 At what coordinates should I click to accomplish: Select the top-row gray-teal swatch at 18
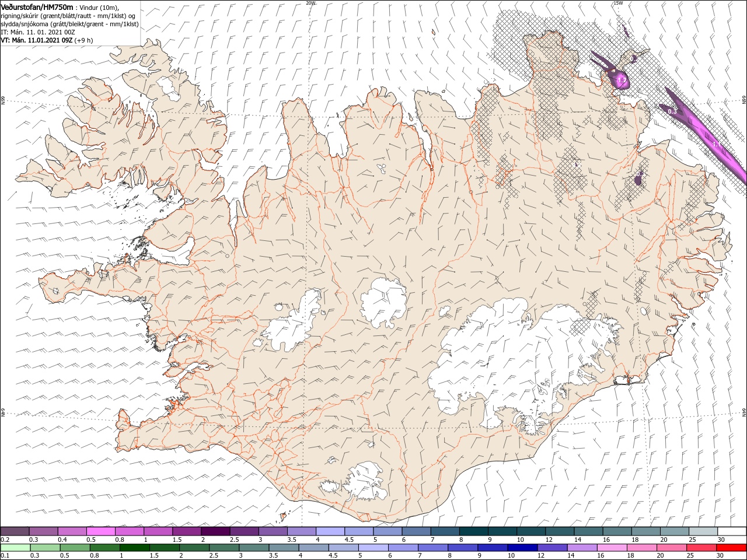coord(646,531)
